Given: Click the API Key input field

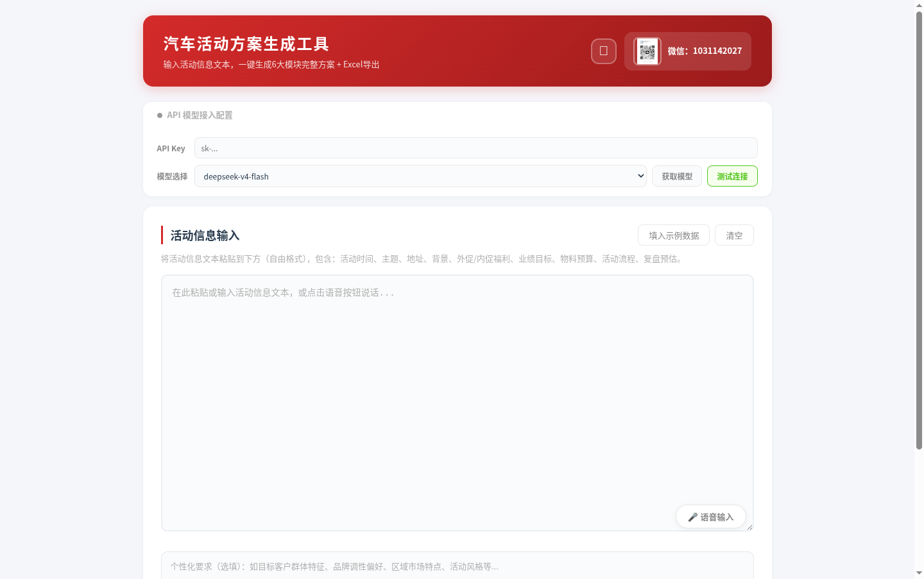Looking at the screenshot, I should pyautogui.click(x=475, y=148).
